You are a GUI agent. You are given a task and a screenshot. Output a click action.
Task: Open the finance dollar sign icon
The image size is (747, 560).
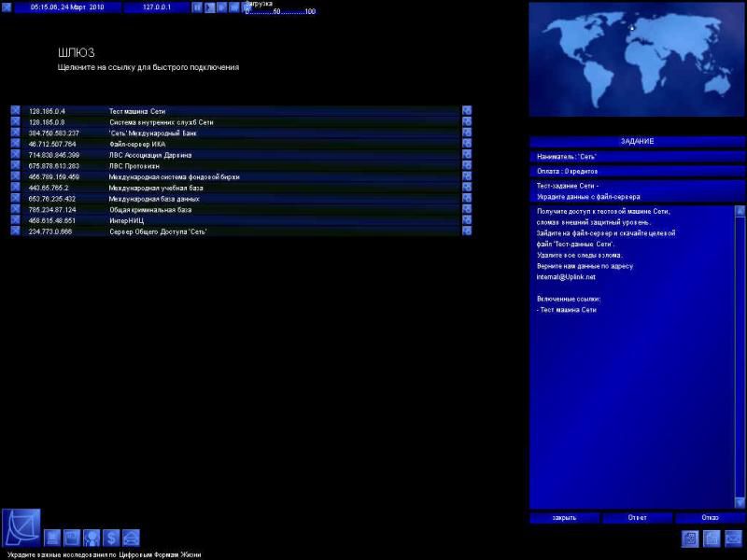click(111, 538)
